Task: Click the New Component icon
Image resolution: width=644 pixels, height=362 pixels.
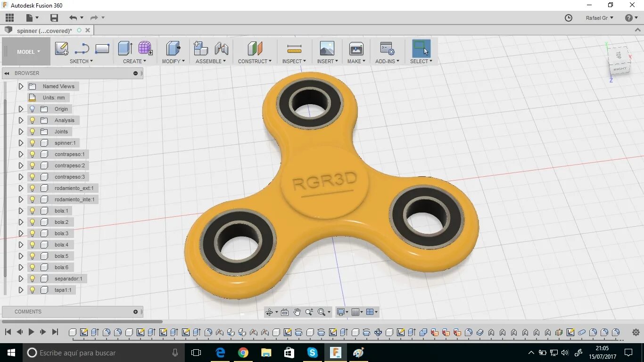Action: point(201,48)
